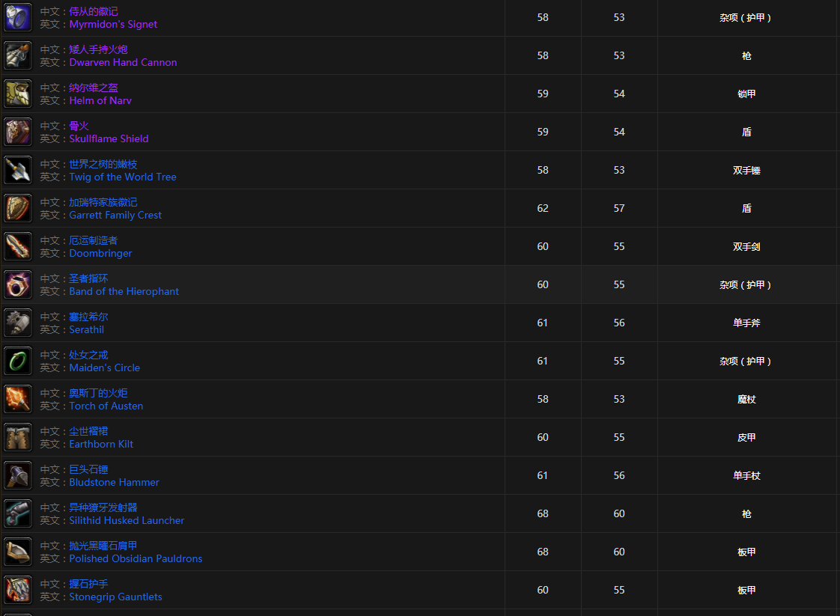Click the Stonegrip Gauntlets item name
The image size is (840, 616).
click(115, 597)
